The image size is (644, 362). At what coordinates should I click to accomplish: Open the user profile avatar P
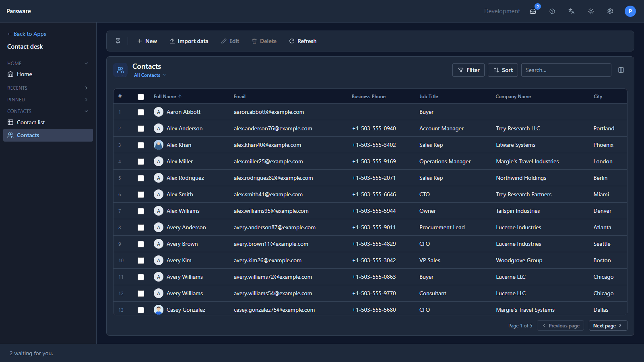click(630, 11)
